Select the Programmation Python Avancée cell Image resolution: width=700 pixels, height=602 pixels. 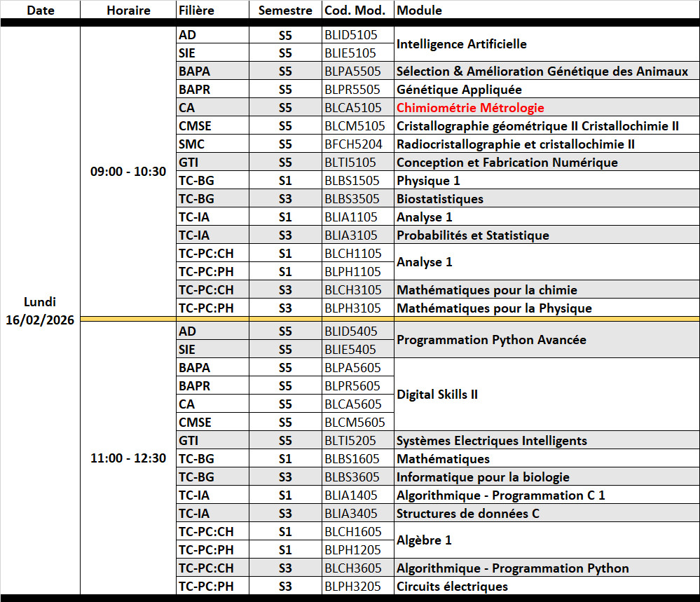[x=491, y=340]
